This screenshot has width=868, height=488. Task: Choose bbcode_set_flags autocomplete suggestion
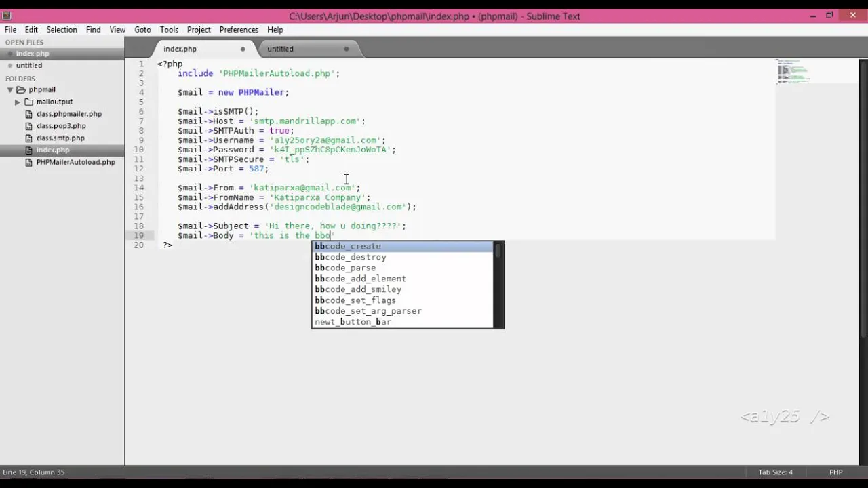[x=403, y=301]
